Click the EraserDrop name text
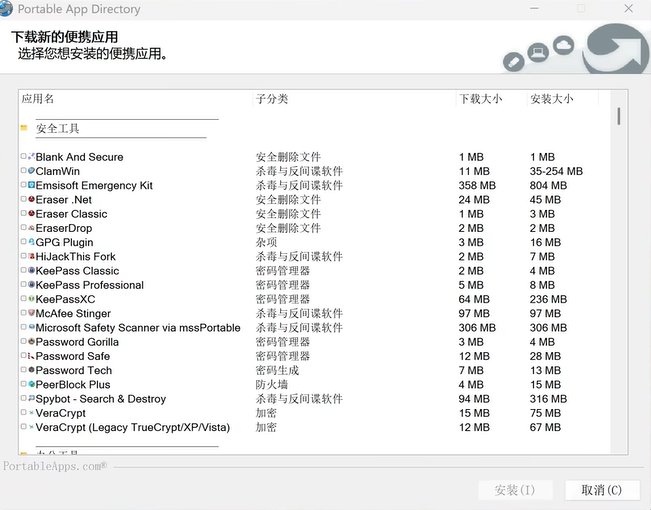Viewport: 651px width, 510px height. pyautogui.click(x=64, y=228)
